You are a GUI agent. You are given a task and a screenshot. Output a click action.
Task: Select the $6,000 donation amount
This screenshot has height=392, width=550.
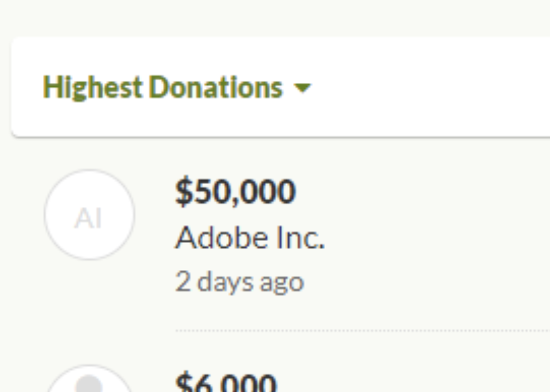[x=226, y=382]
